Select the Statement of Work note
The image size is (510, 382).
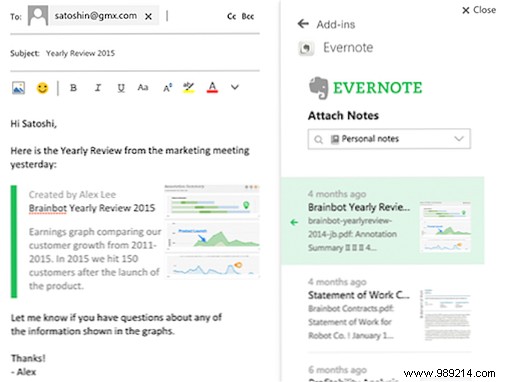[390, 308]
